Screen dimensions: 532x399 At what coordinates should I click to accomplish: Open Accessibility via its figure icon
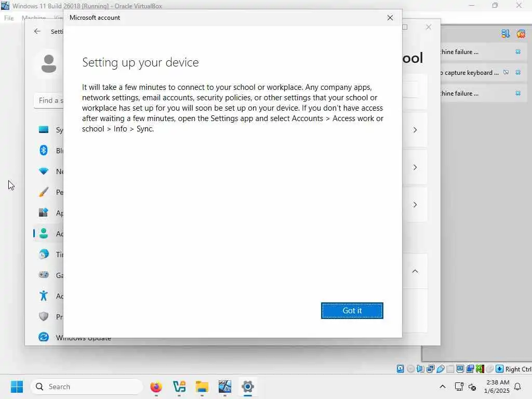coord(44,296)
